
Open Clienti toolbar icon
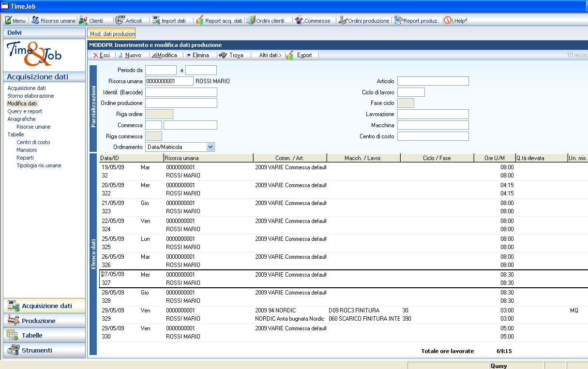click(x=84, y=21)
